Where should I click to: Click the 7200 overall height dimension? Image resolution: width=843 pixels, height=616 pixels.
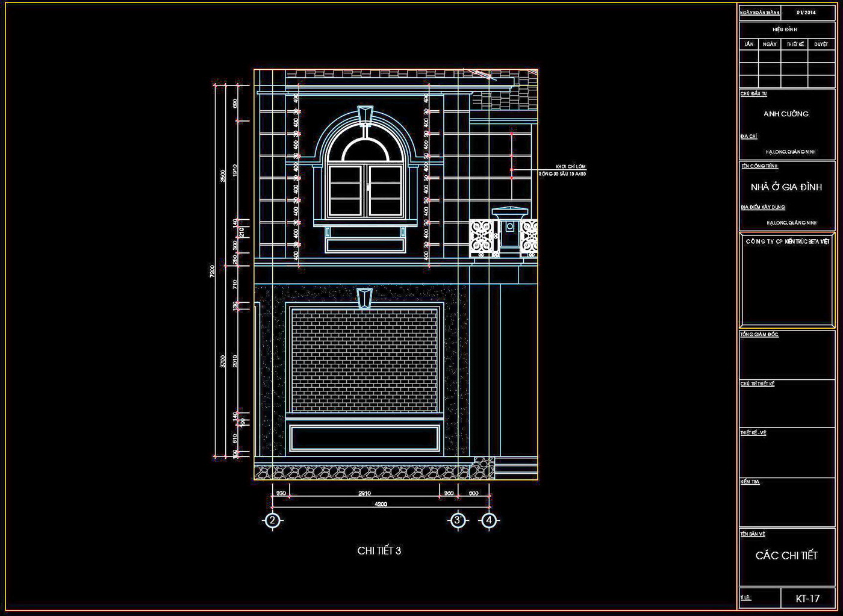point(212,271)
